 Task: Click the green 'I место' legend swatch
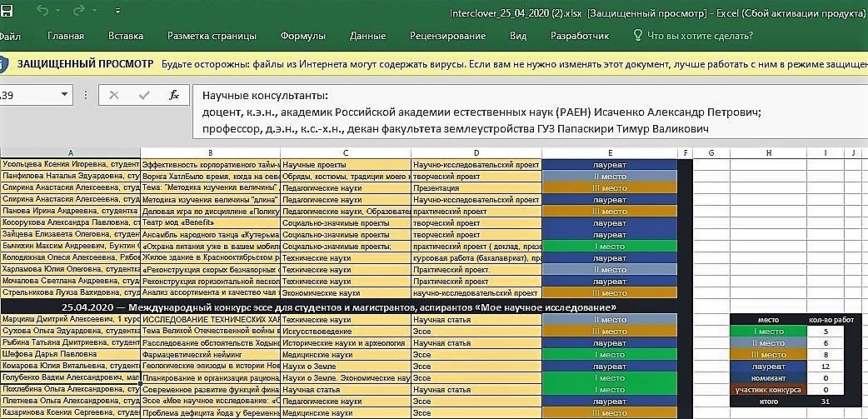(x=768, y=331)
